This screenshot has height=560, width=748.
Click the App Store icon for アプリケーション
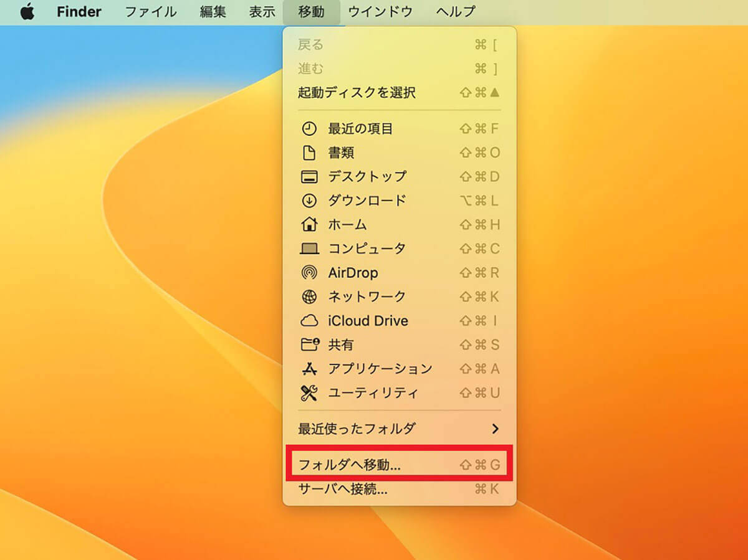309,368
